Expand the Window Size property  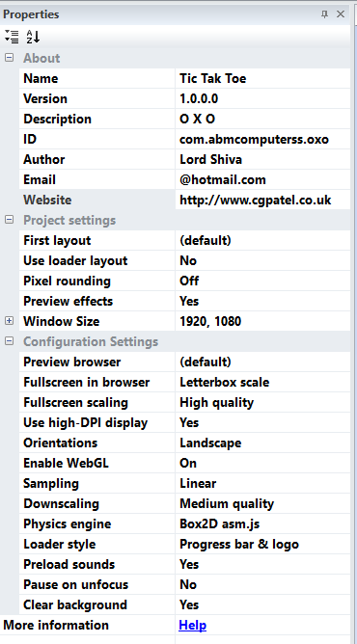point(9,321)
